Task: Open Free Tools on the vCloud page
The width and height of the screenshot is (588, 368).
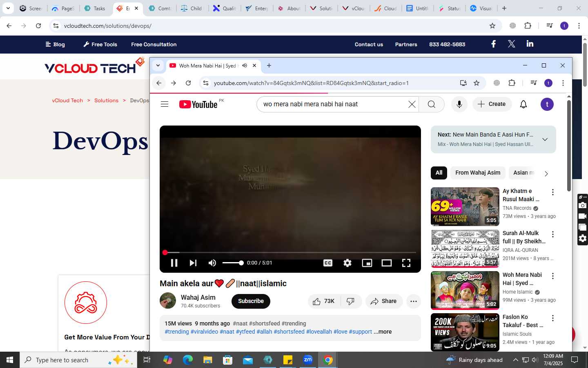Action: 100,45
